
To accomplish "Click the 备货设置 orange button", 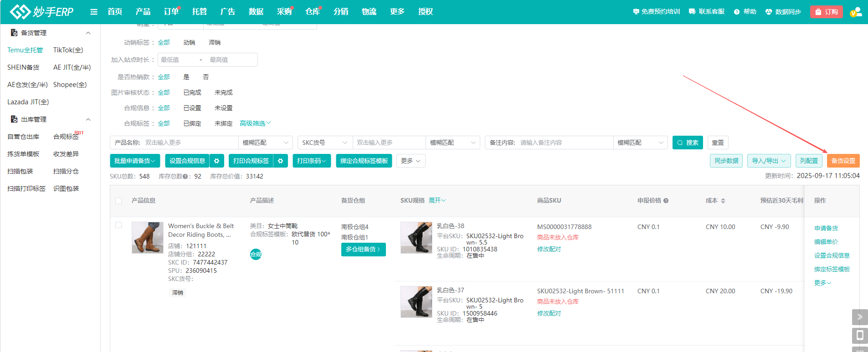I will [843, 161].
